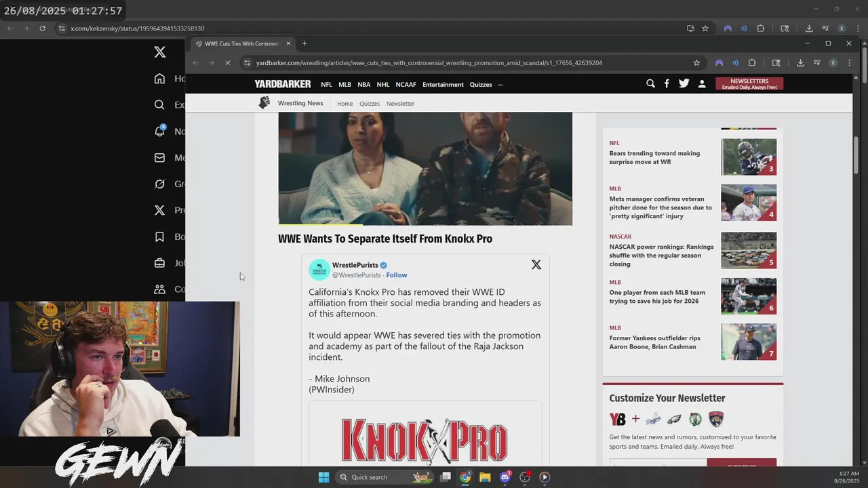The image size is (868, 488).
Task: Open Newsletter link in Wrestling subnav
Action: pyautogui.click(x=400, y=104)
